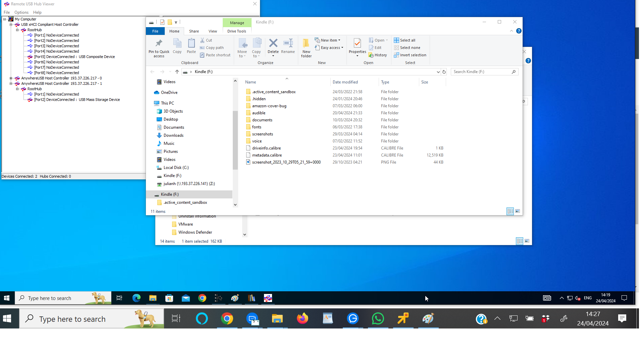Open Mail app in inner taskbar
Screen dimensions: 644x362
186,298
